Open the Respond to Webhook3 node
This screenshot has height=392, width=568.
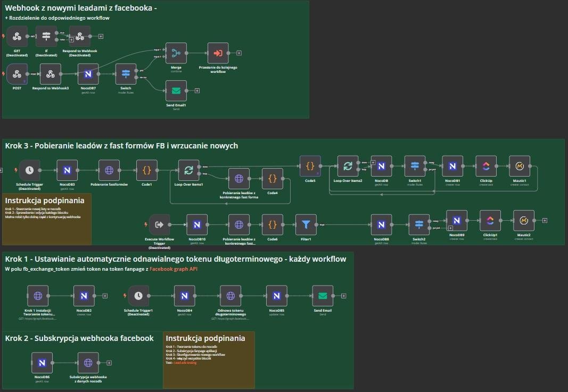click(x=51, y=74)
